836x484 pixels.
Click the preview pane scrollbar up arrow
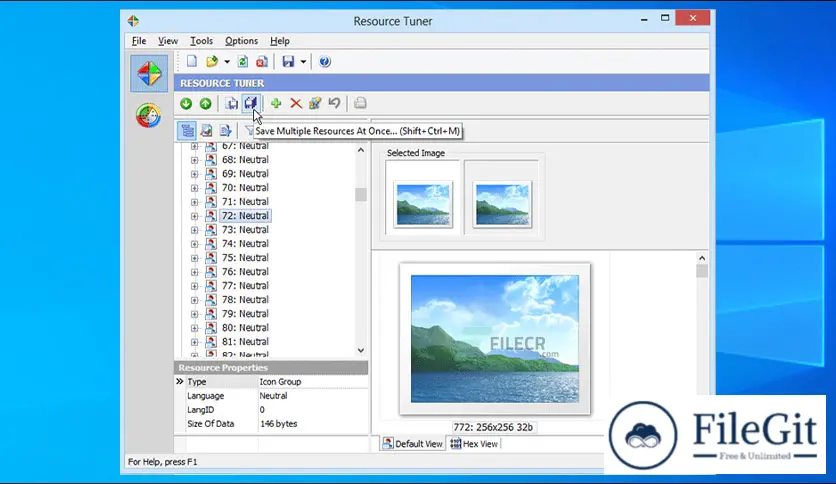tap(702, 258)
